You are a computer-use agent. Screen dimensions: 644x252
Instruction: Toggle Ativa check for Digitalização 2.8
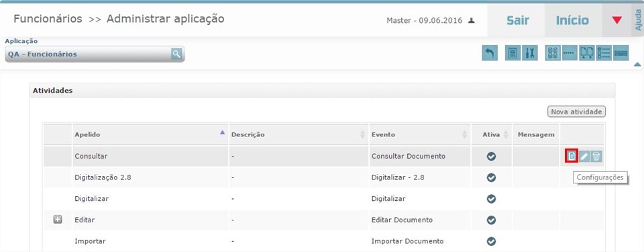(491, 177)
